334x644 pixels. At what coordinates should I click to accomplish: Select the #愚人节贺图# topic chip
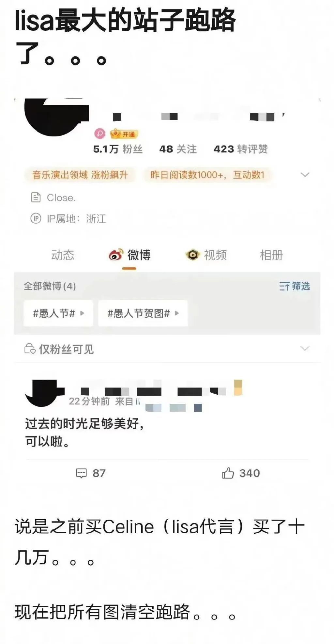pyautogui.click(x=143, y=313)
